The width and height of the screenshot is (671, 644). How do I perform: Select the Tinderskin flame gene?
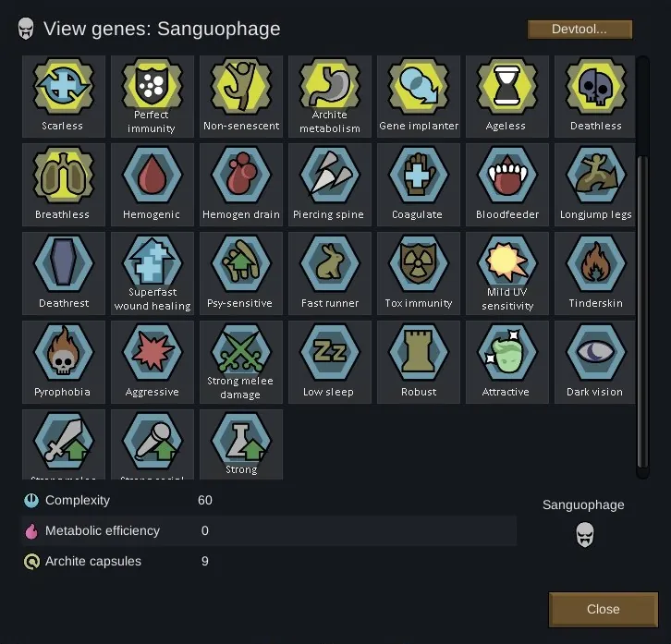click(595, 273)
